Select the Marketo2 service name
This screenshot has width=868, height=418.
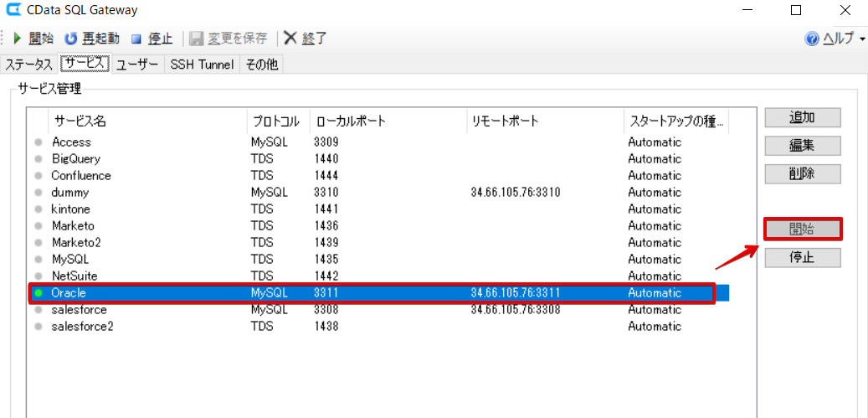(76, 242)
